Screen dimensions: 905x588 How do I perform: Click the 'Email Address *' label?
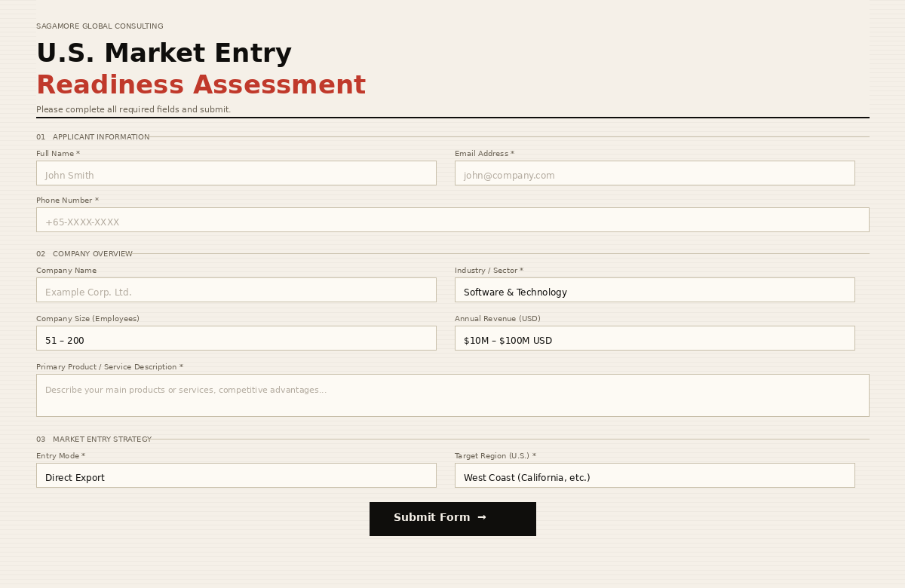click(484, 154)
